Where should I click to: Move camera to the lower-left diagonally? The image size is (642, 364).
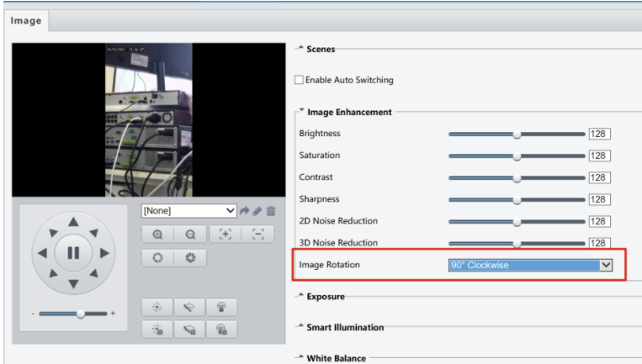tap(53, 273)
